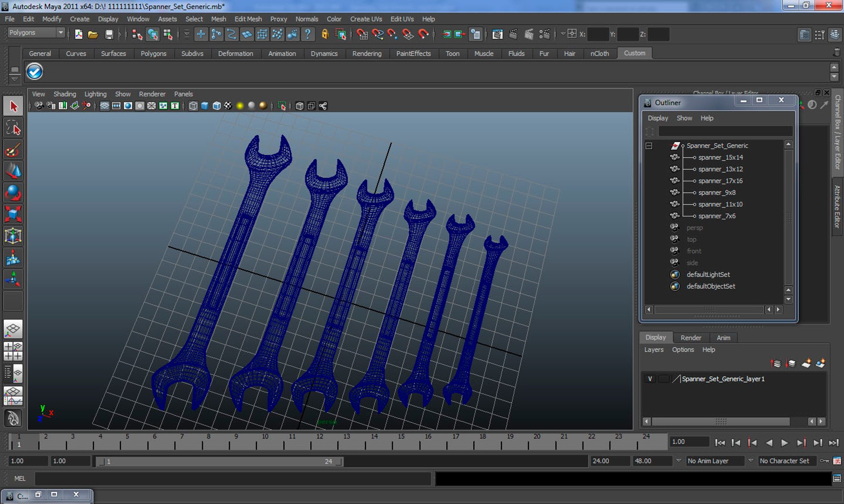Viewport: 844px width, 504px height.
Task: Toggle layer display type box beside V
Action: [x=663, y=379]
